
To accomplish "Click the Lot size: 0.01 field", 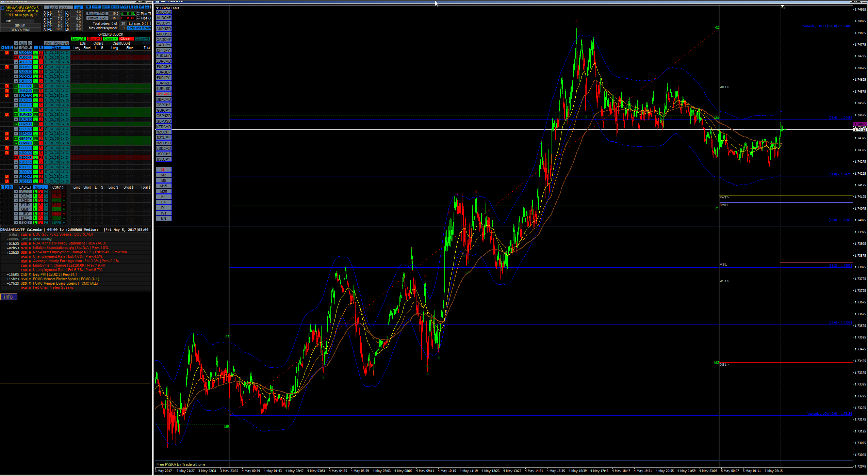I will click(x=138, y=23).
